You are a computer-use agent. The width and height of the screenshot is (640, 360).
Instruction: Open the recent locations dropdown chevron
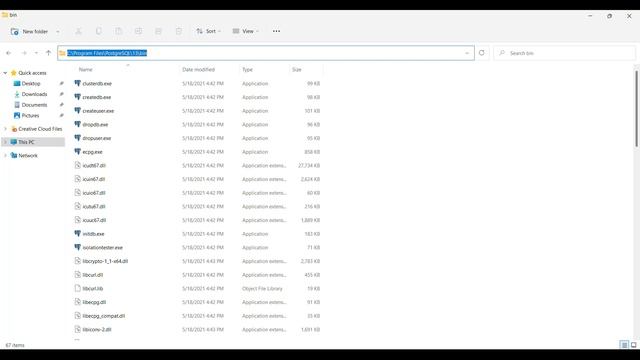coord(36,53)
